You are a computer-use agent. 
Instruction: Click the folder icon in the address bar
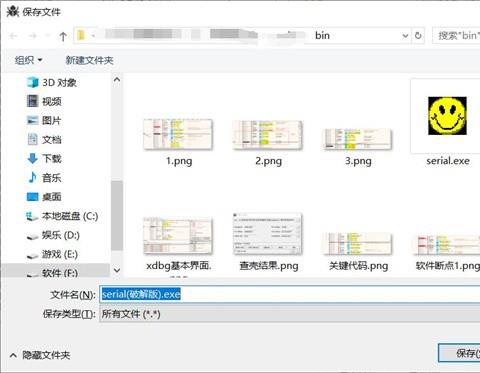81,35
